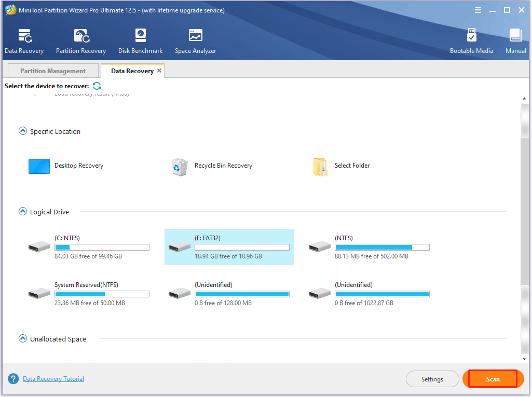
Task: Switch to the Partition Management tab
Action: 53,71
